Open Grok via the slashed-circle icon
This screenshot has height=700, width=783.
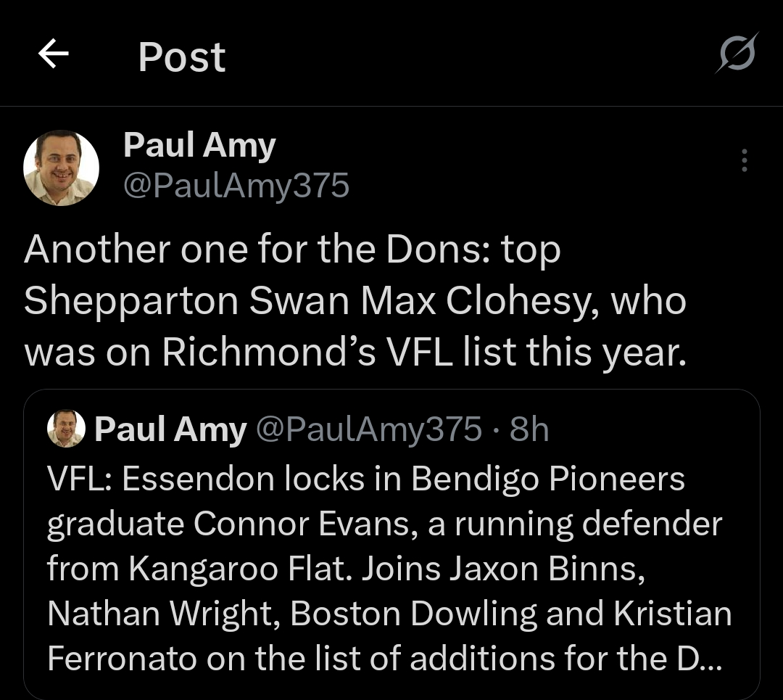point(737,53)
